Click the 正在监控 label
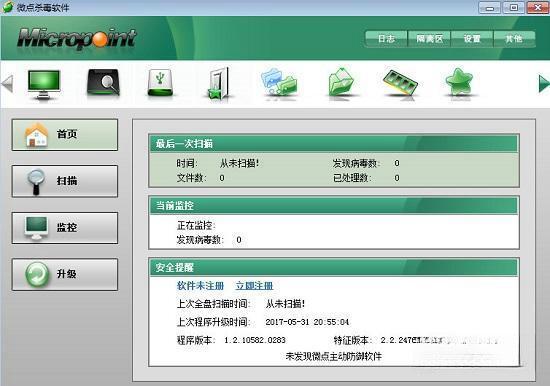550x386 pixels. pyautogui.click(x=196, y=225)
